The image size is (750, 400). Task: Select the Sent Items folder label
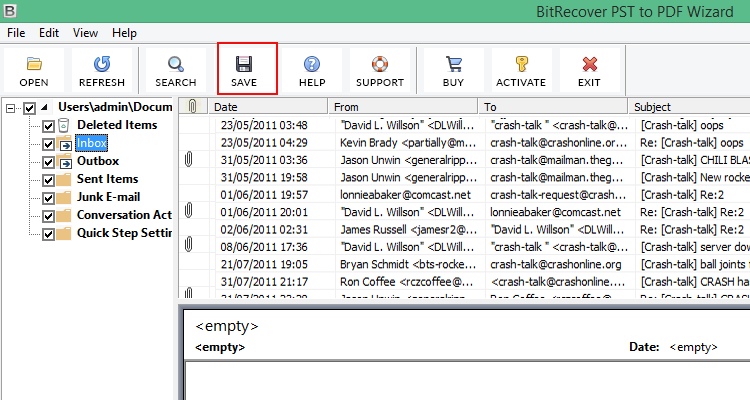pos(108,179)
